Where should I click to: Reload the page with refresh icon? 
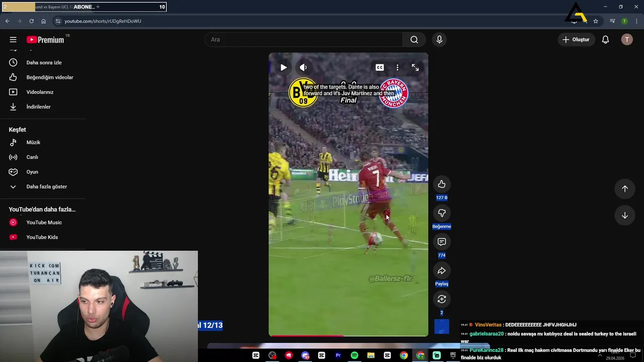click(x=31, y=21)
